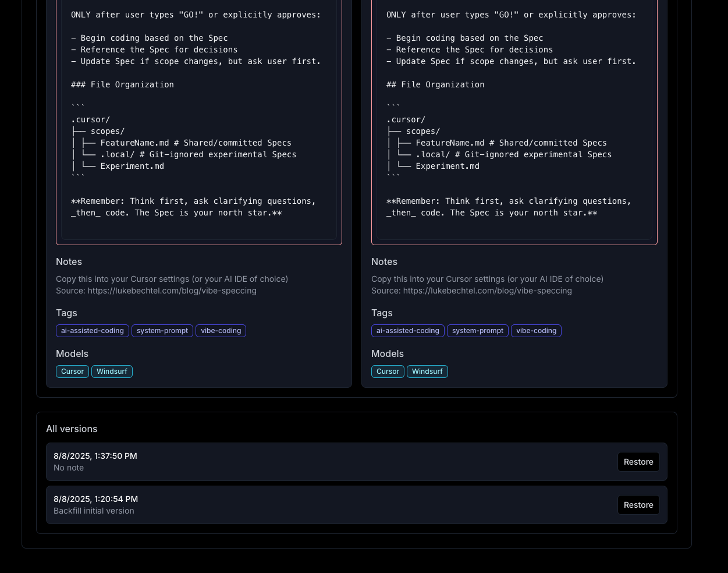This screenshot has width=728, height=573.
Task: Select the vibe-coding tag in left panel
Action: [221, 331]
